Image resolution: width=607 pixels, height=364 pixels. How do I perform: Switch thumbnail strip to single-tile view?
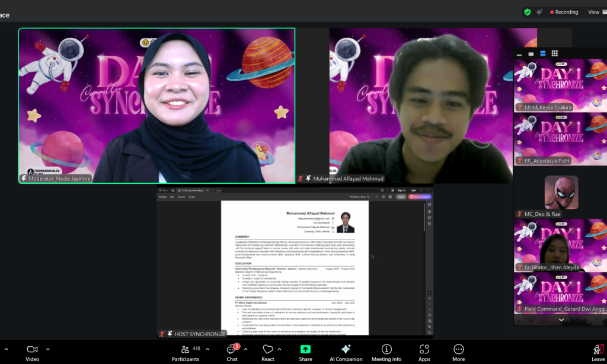point(531,54)
